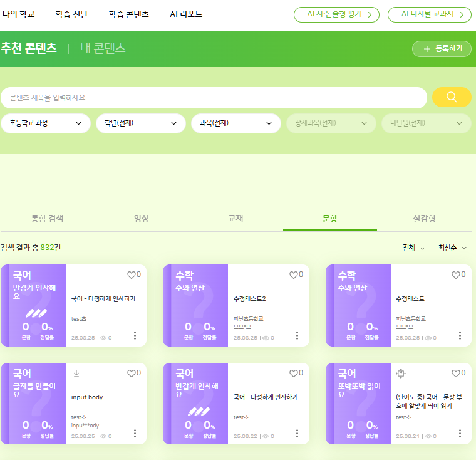Image resolution: width=476 pixels, height=460 pixels.
Task: Toggle favorite heart on 수정테스트 card
Action: point(456,274)
